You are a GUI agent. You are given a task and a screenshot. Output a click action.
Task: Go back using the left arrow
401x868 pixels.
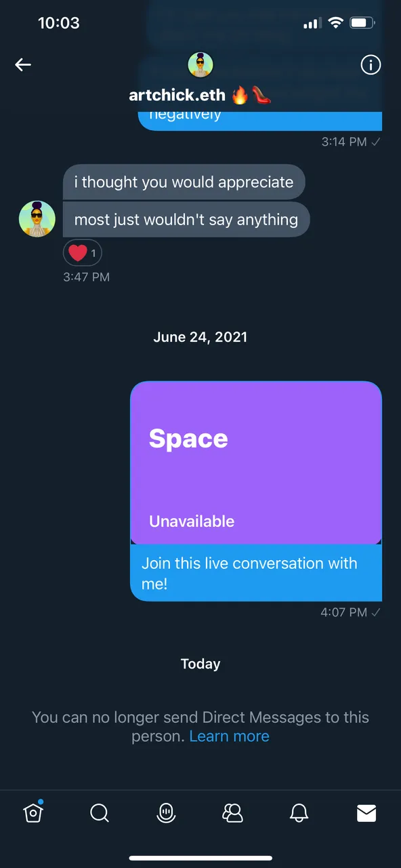[x=23, y=64]
